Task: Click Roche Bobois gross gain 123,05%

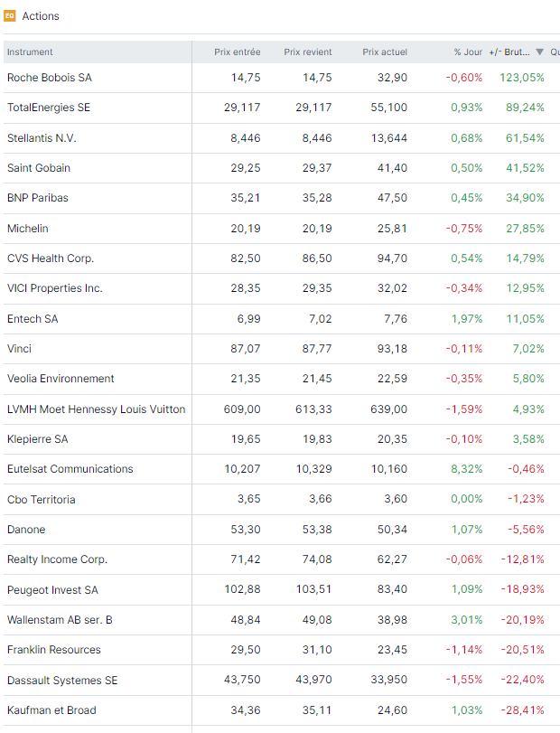Action: coord(522,78)
